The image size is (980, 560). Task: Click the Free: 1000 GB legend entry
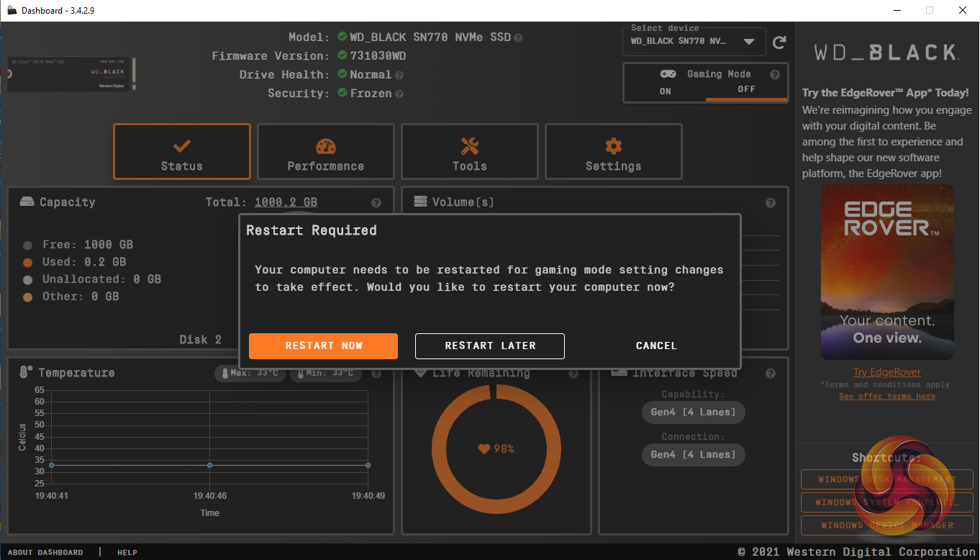coord(78,245)
